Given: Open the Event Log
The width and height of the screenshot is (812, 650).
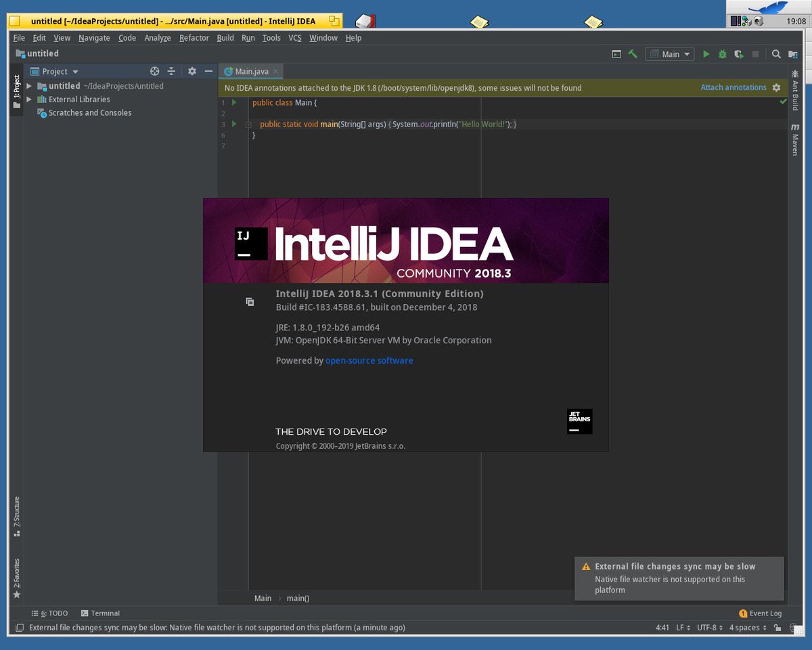Looking at the screenshot, I should [761, 613].
